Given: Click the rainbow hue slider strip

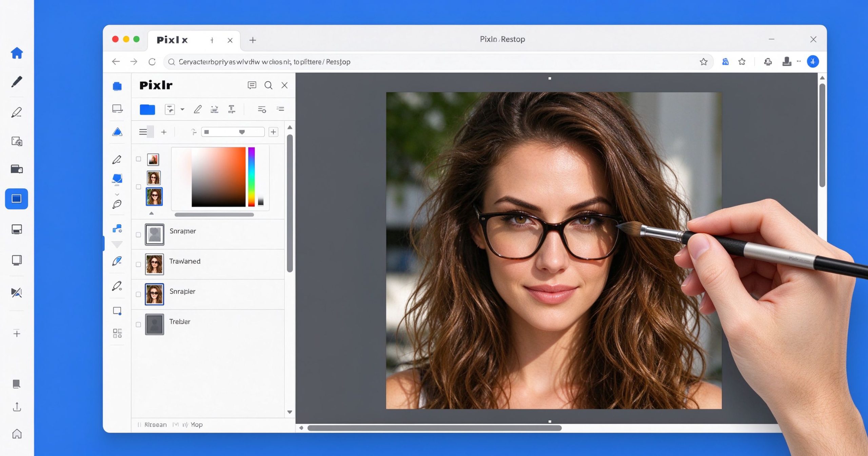Looking at the screenshot, I should click(251, 177).
